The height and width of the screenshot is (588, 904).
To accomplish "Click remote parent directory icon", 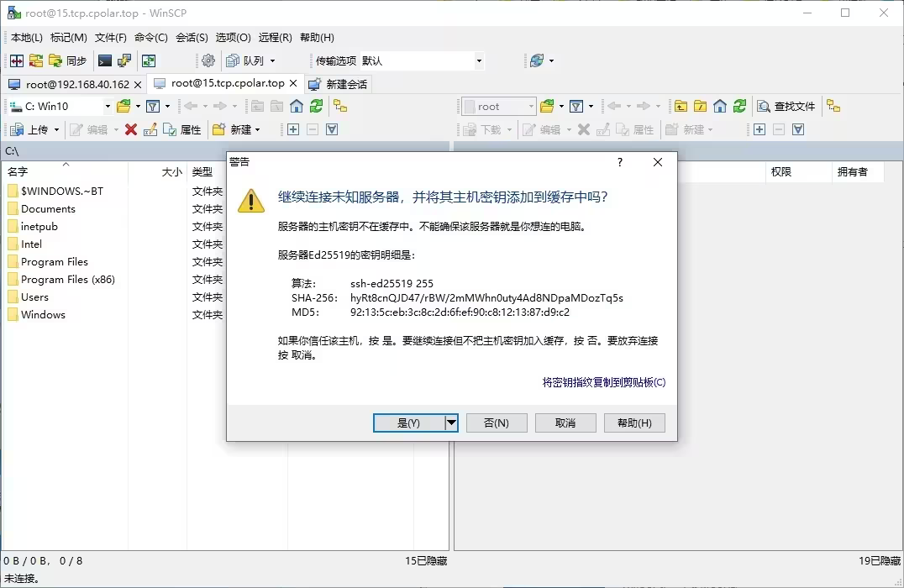I will click(681, 106).
